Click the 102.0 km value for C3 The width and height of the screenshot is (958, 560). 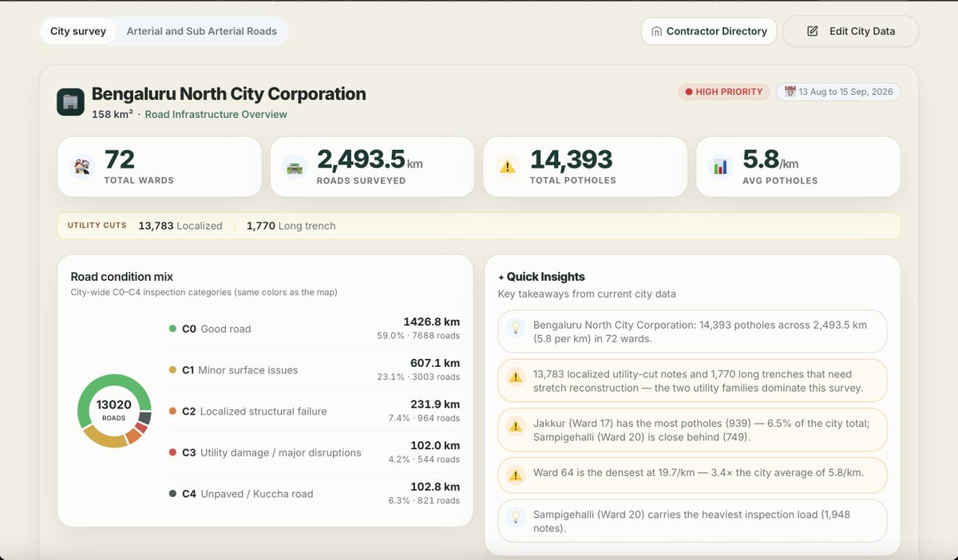(x=435, y=446)
